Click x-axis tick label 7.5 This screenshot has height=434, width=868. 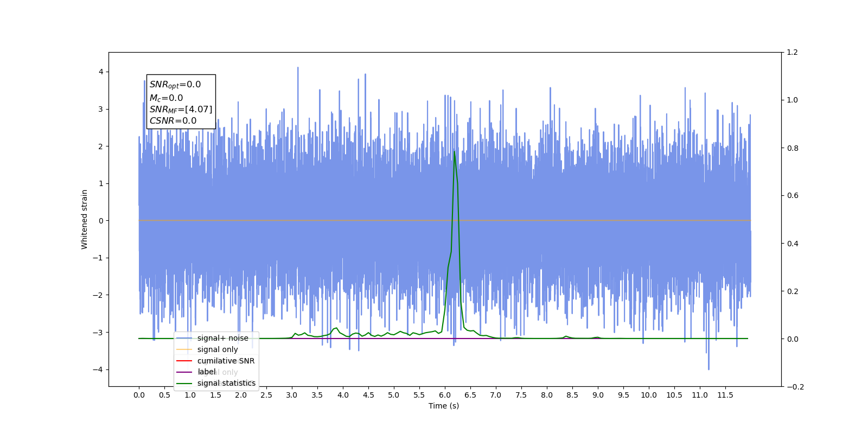521,395
